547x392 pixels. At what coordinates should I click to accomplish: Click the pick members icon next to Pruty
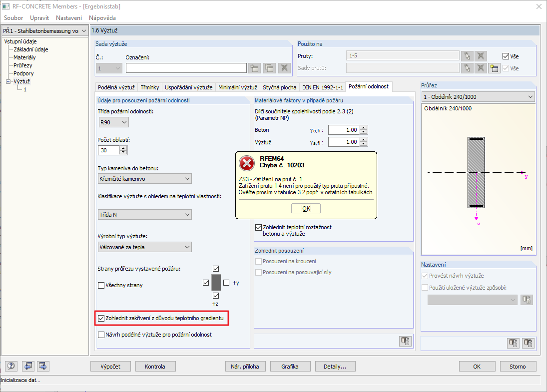tap(467, 56)
